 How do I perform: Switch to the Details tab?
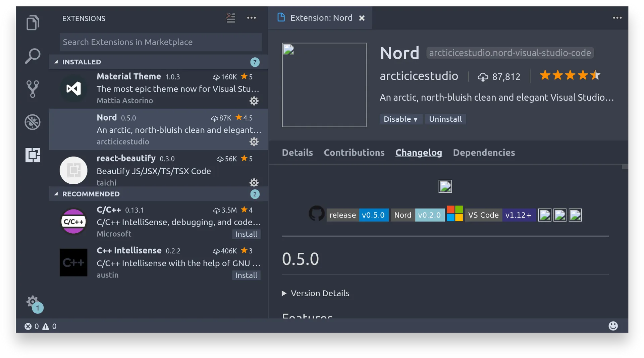[x=297, y=153]
